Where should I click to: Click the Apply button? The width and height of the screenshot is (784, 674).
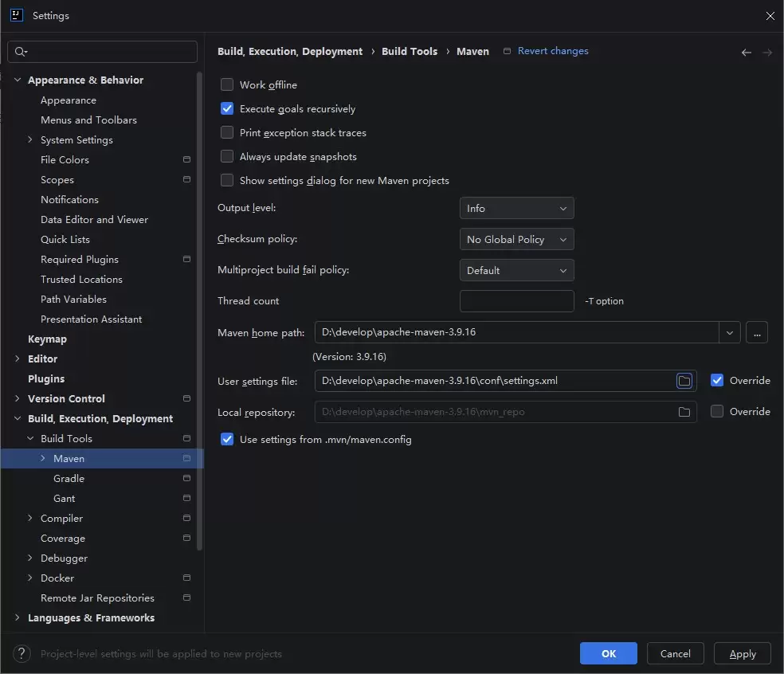coord(742,653)
